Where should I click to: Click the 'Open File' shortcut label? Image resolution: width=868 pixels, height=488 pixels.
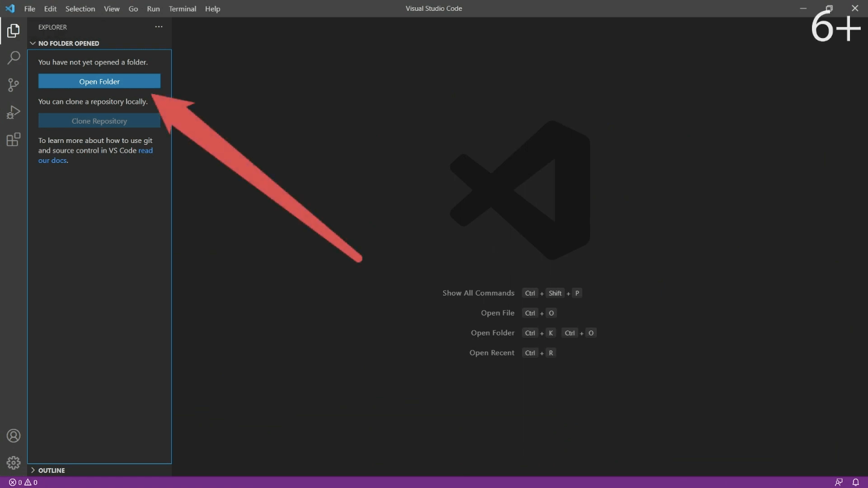point(498,313)
